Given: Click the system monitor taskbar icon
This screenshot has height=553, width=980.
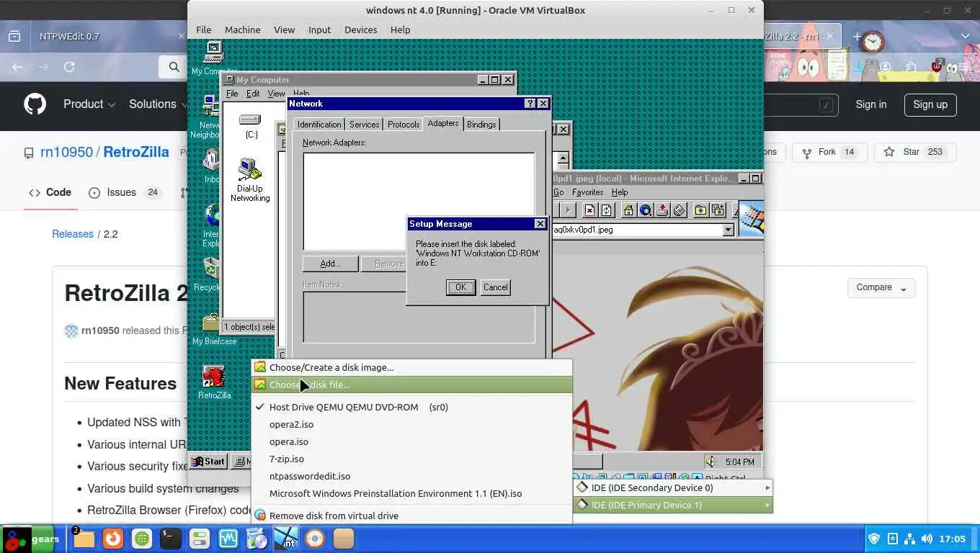Looking at the screenshot, I should pos(228,539).
